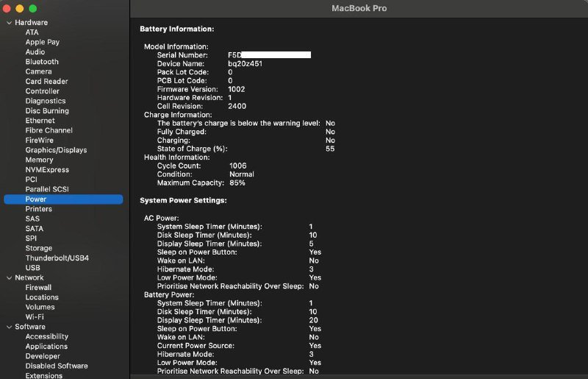Image resolution: width=588 pixels, height=379 pixels.
Task: Show Bluetooth hardware details
Action: 42,62
